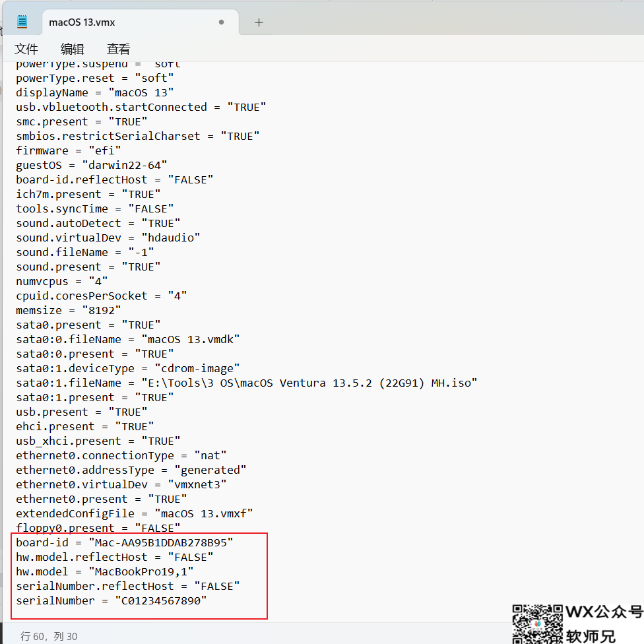Viewport: 644px width, 644px height.
Task: Click the status bar position 行 60, 列 30
Action: click(x=49, y=636)
